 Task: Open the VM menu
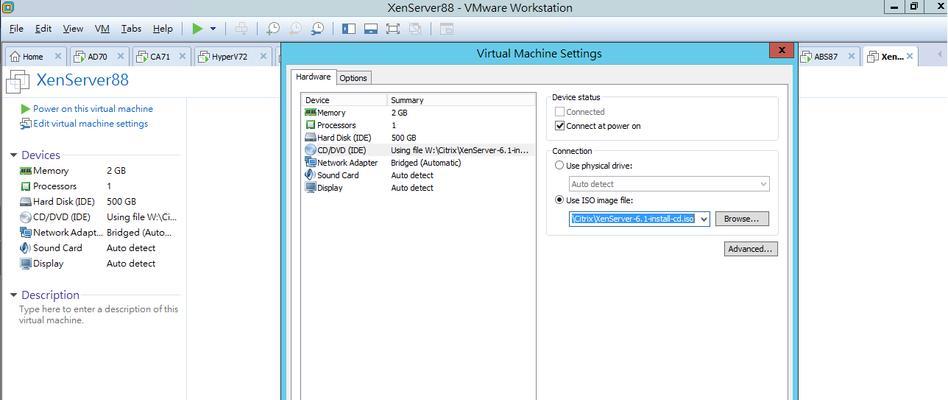(x=102, y=28)
